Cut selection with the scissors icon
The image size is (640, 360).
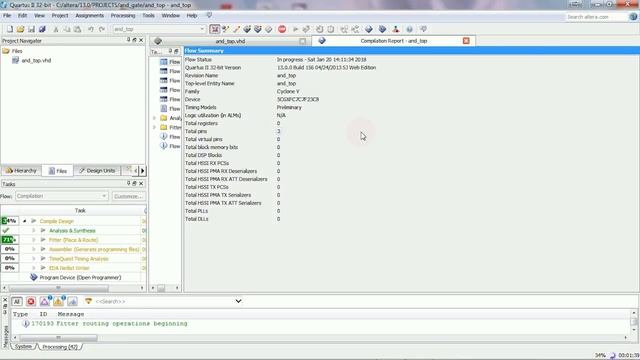(x=56, y=29)
